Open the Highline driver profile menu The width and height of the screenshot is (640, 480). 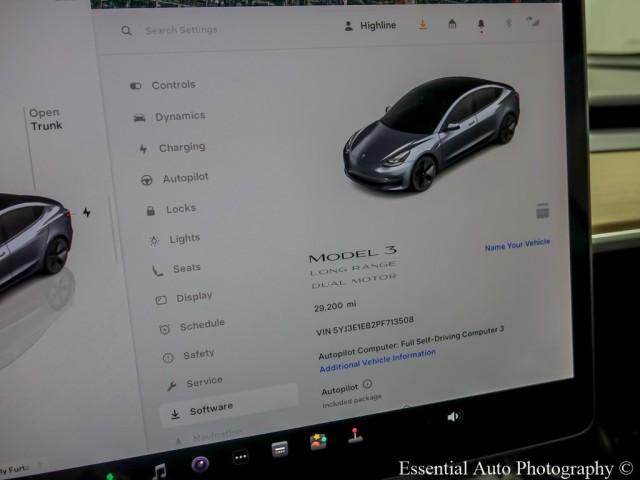[x=370, y=26]
